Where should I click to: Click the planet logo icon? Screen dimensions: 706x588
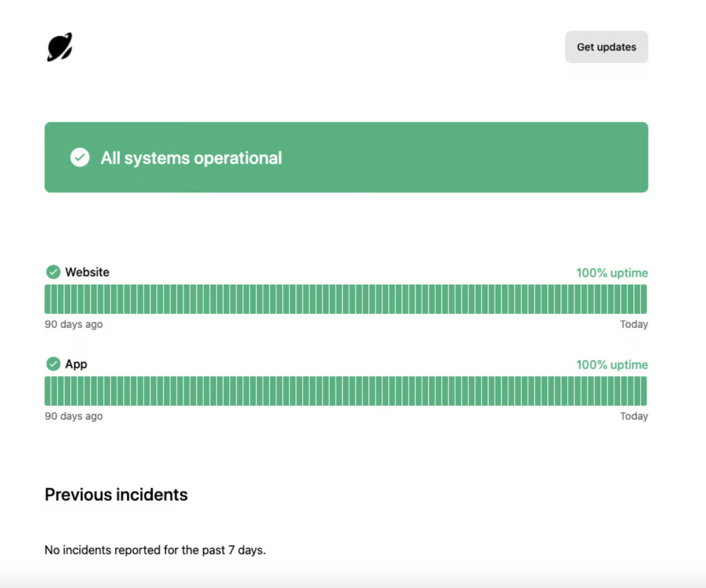pos(60,47)
